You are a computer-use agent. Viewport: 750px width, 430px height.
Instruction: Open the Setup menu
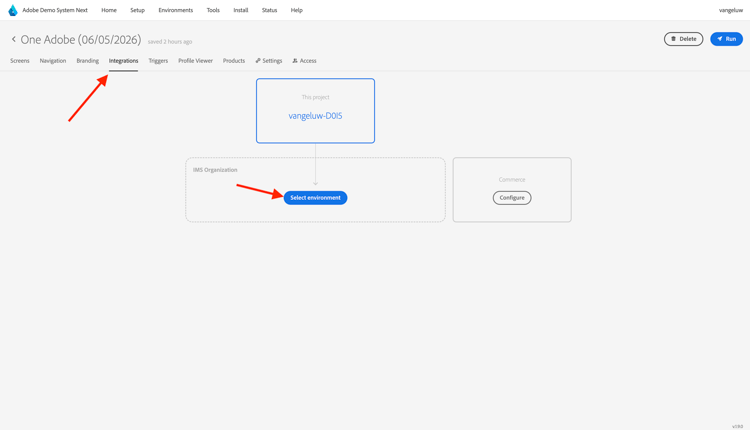coord(137,10)
